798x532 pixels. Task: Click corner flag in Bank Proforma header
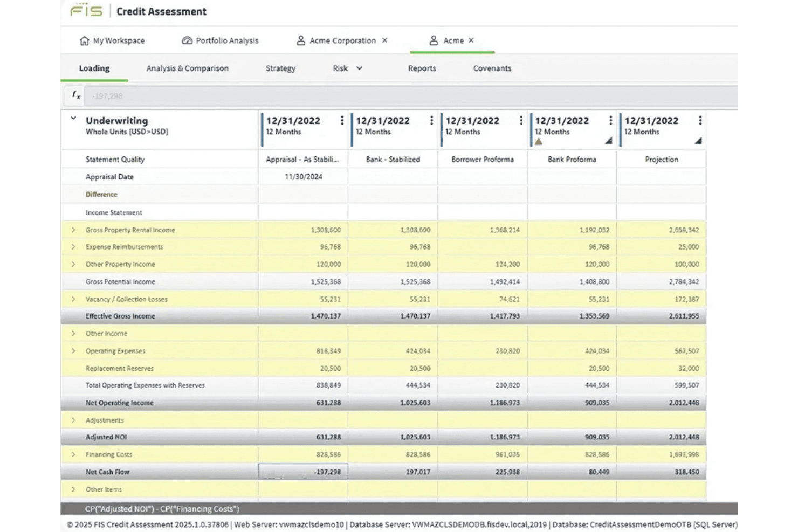609,141
